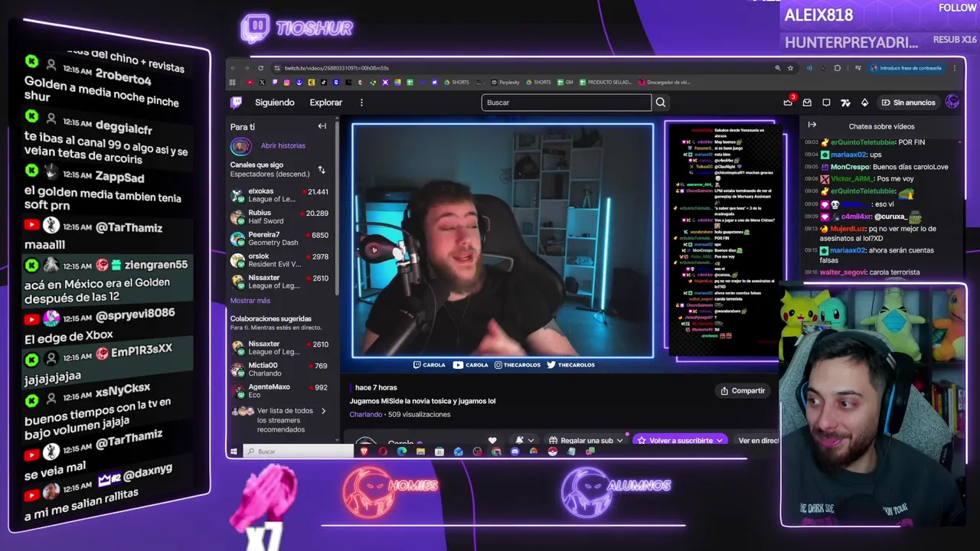The image size is (980, 551).
Task: Click the Sin anuncios button
Action: point(908,103)
